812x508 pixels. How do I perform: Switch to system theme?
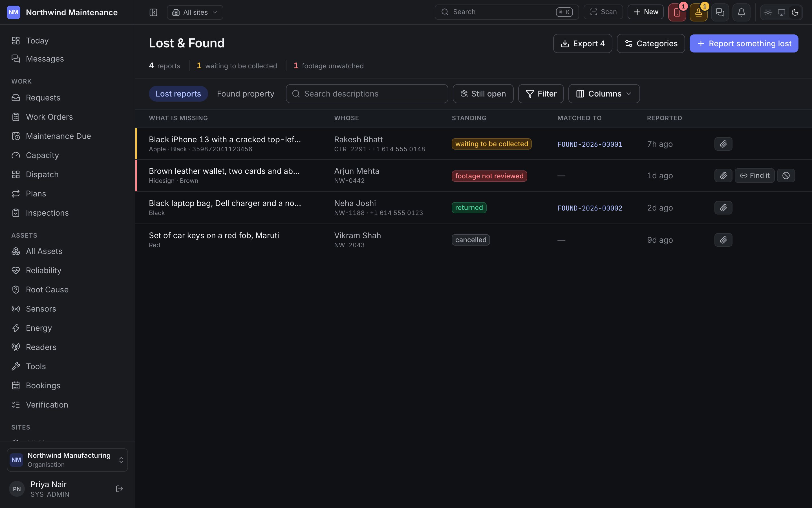[x=782, y=12]
